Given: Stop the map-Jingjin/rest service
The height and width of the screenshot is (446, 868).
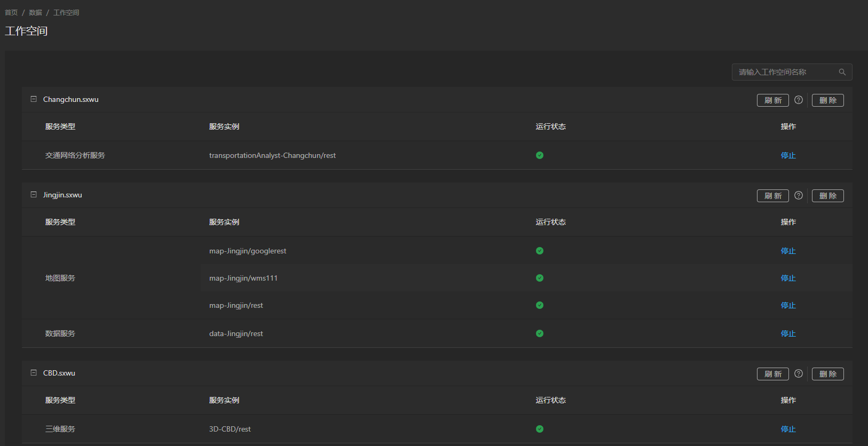Looking at the screenshot, I should click(x=788, y=305).
